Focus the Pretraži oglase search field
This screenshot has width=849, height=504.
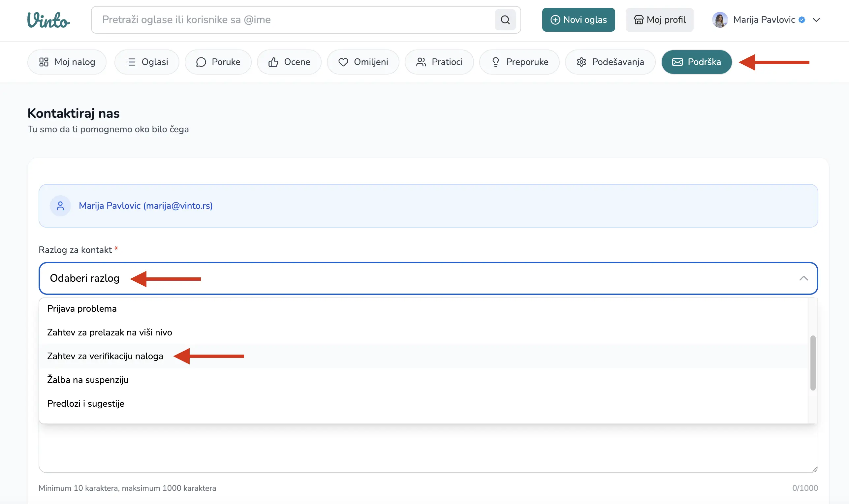point(292,20)
